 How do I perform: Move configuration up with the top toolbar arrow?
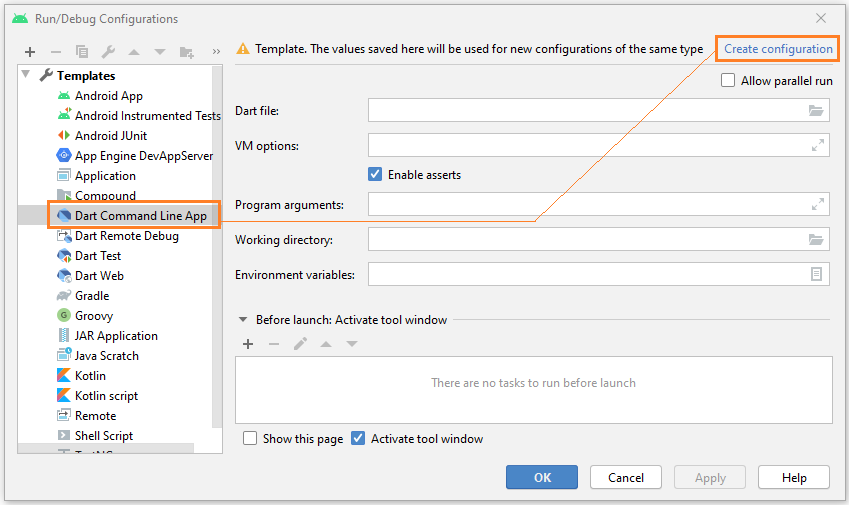134,52
